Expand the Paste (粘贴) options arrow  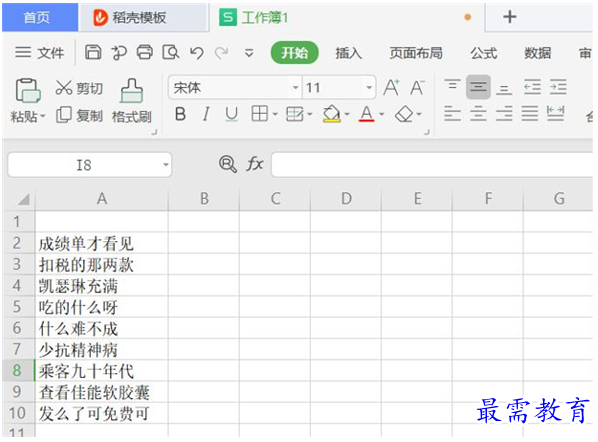[x=43, y=116]
